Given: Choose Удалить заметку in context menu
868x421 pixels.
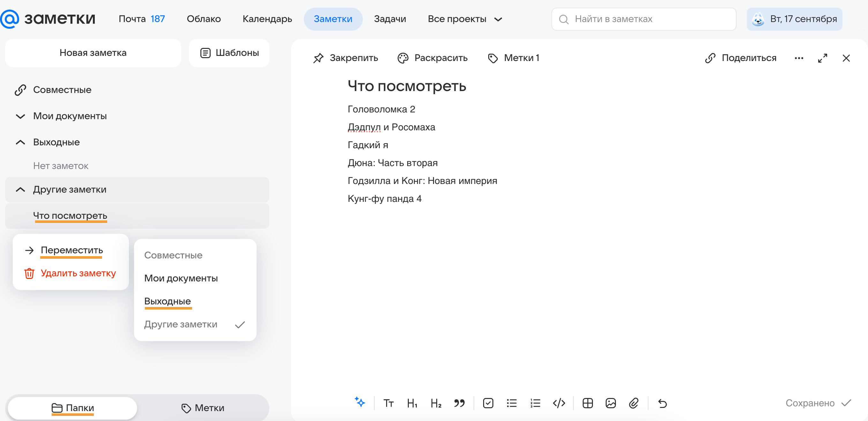Looking at the screenshot, I should tap(70, 273).
